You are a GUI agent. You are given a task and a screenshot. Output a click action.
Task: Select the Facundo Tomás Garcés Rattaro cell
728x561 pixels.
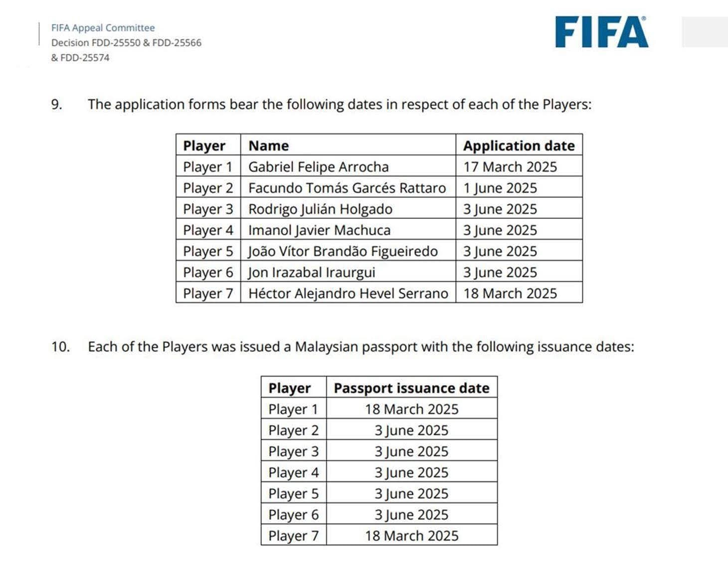tap(347, 188)
